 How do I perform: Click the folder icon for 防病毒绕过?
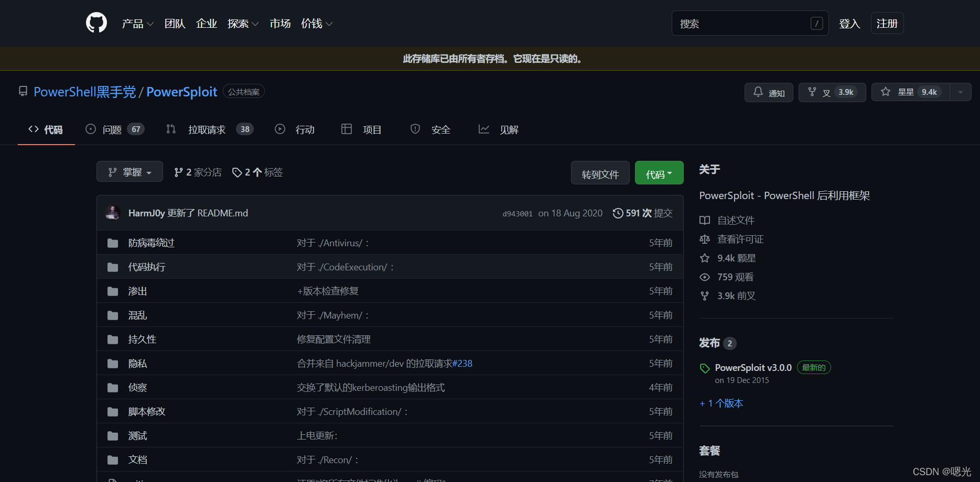click(113, 243)
